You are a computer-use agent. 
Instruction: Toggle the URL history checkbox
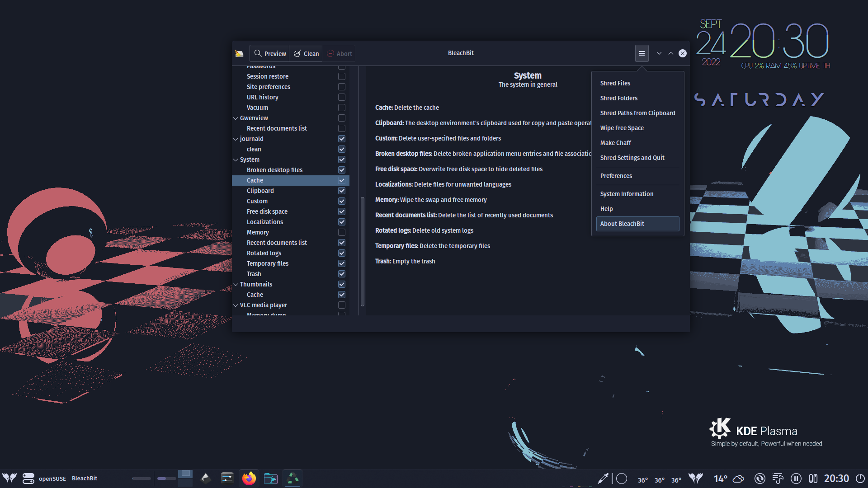click(x=342, y=97)
